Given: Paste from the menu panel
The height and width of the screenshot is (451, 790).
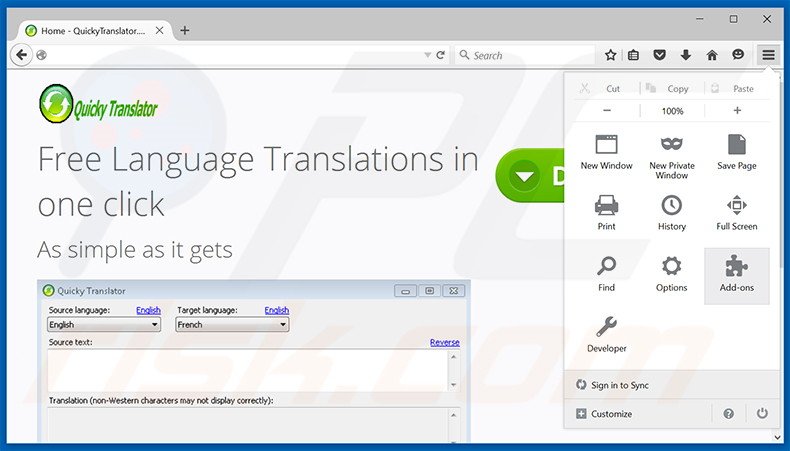Looking at the screenshot, I should [737, 89].
